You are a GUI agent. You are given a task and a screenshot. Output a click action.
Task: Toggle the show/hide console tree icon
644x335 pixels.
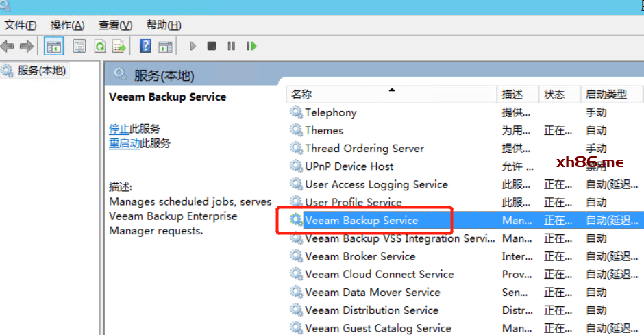[54, 46]
